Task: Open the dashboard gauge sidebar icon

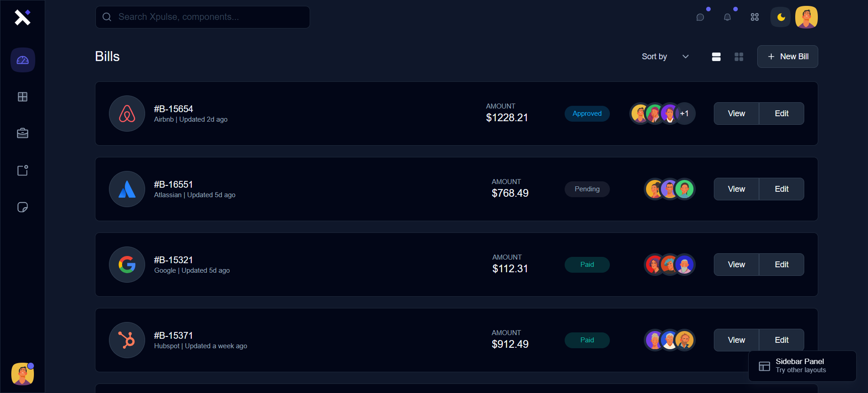Action: (23, 60)
